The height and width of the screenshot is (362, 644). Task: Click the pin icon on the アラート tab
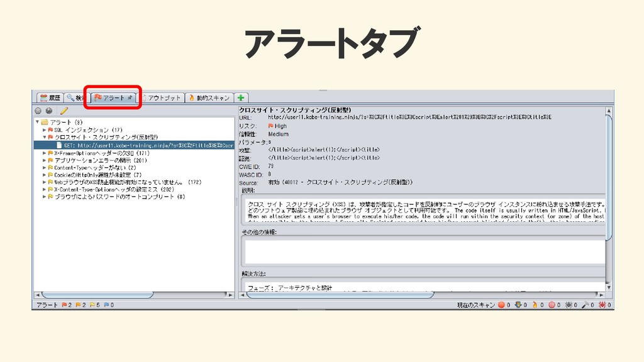pos(130,97)
